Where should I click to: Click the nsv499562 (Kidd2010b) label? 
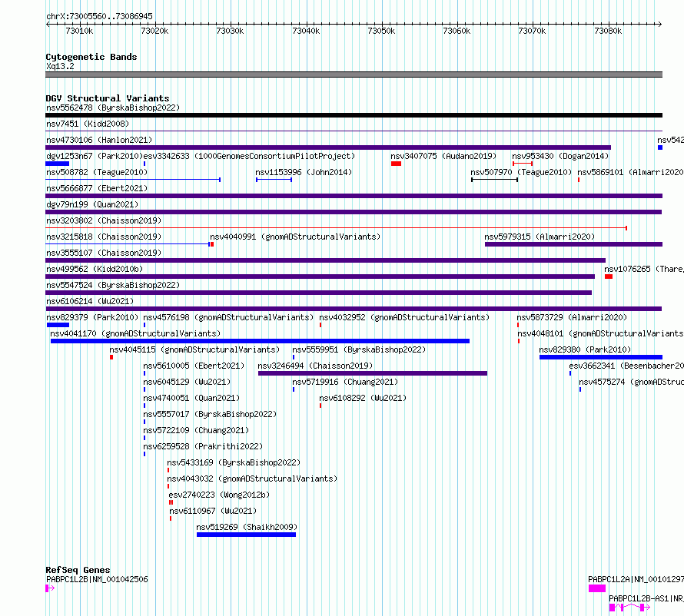pos(95,269)
